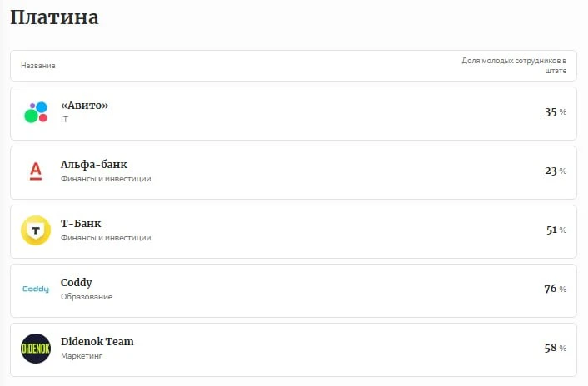Screen dimensions: 588x386
Task: Click the Coddy text logo
Action: [36, 289]
